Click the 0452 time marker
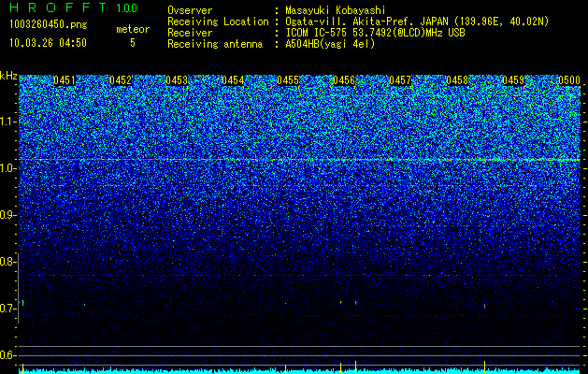Screen dimensions: 588x374 [121, 80]
